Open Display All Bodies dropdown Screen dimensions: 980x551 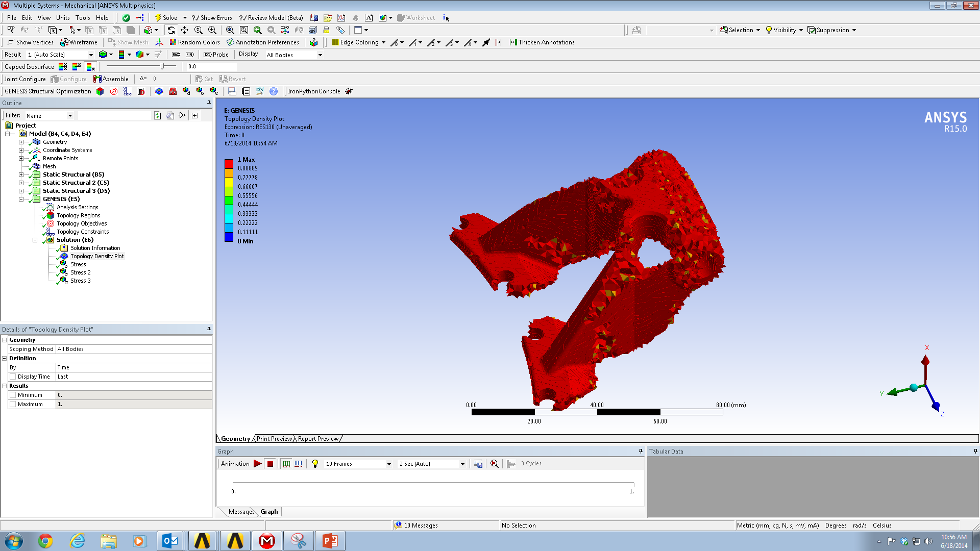click(320, 55)
